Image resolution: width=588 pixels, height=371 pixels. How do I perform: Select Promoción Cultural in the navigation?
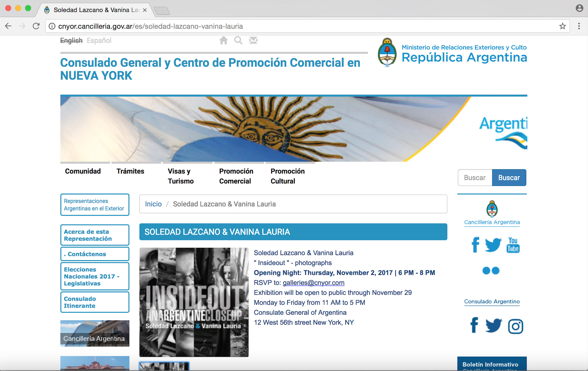point(287,176)
